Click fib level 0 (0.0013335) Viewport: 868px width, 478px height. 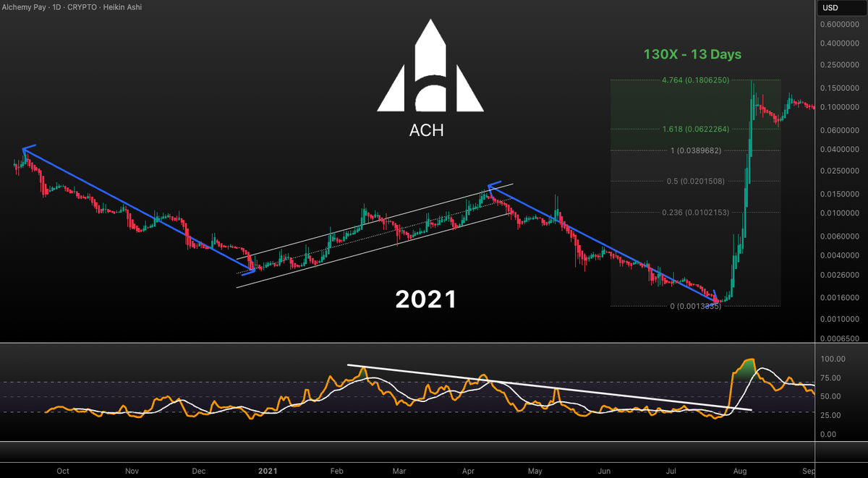(x=696, y=306)
